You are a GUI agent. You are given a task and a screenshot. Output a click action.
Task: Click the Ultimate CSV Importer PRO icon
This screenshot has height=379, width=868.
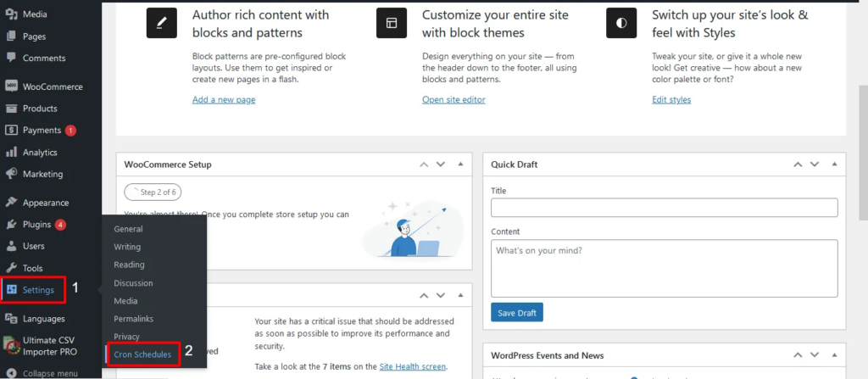(10, 345)
